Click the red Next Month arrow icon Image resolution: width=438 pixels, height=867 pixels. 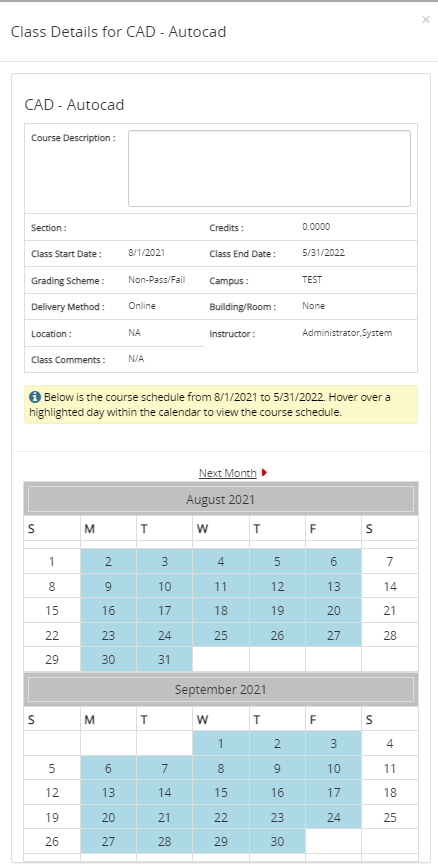coord(264,473)
